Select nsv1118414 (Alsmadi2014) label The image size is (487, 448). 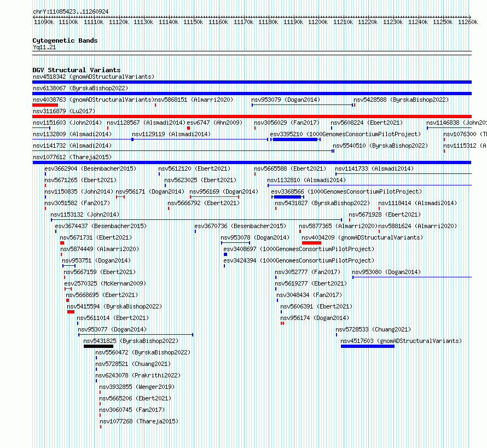[418, 203]
